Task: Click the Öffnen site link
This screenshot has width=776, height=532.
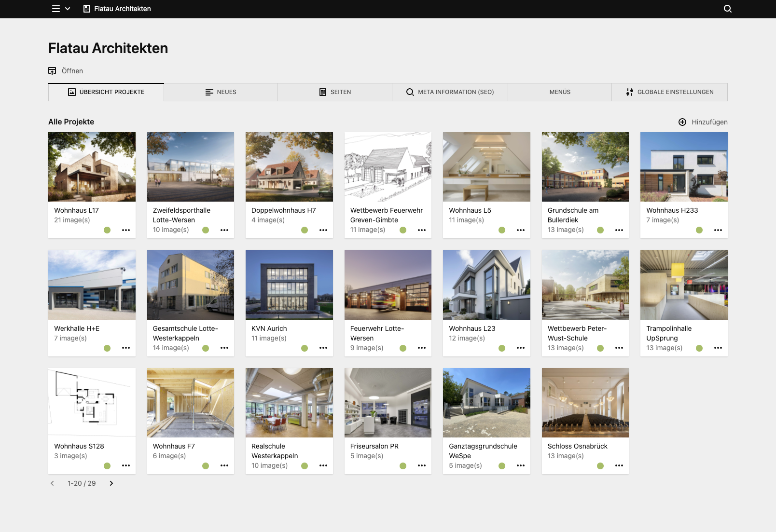Action: [66, 71]
